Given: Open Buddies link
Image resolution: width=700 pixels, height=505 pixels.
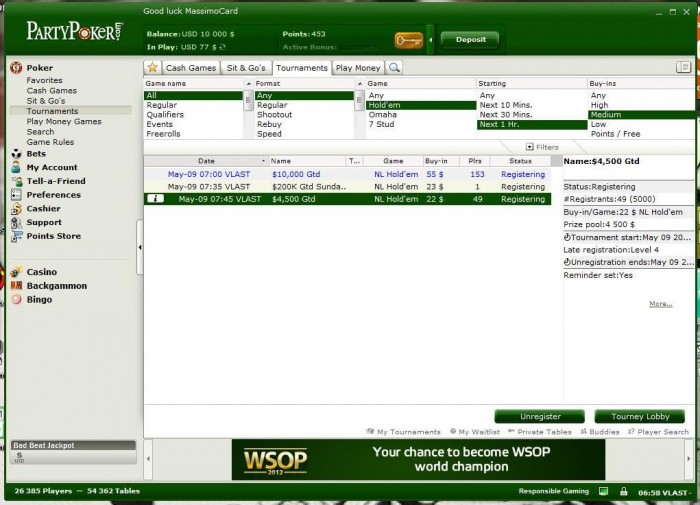Looking at the screenshot, I should pyautogui.click(x=600, y=432).
